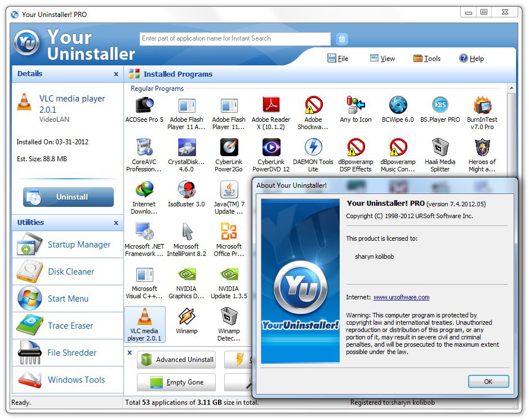Click the Uninstall button for VLC

(67, 197)
